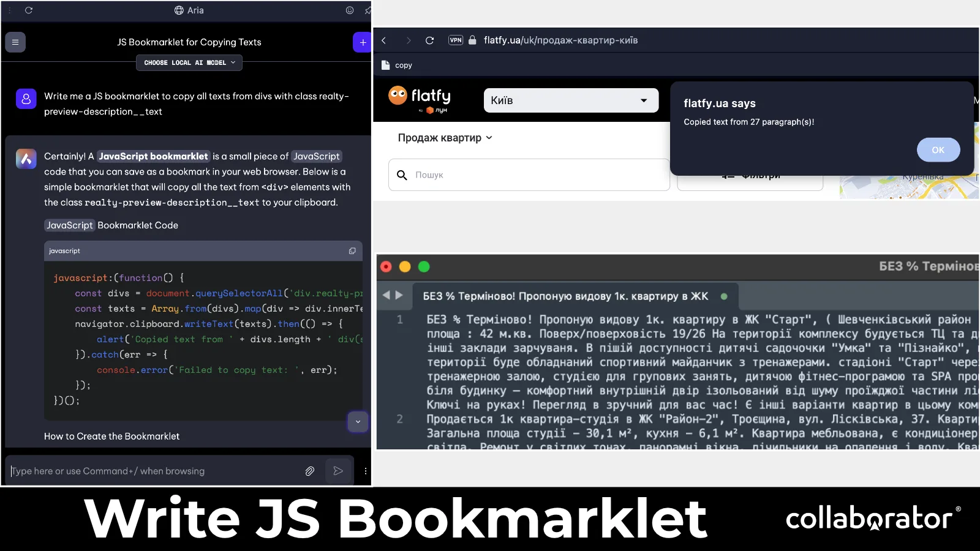This screenshot has height=551, width=980.
Task: Run the copy bookmarklet in bookmarks bar
Action: coord(397,65)
